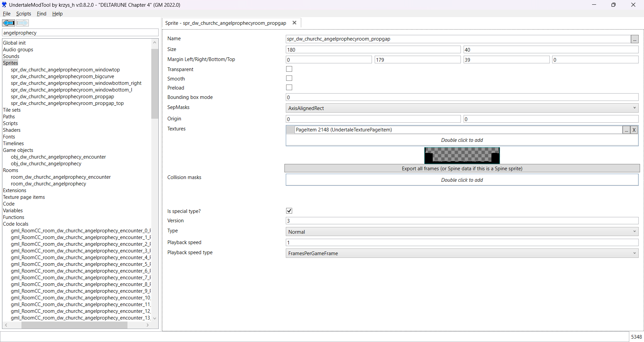The height and width of the screenshot is (342, 644).
Task: Click the tree vertical scrollbar thumb
Action: [x=155, y=84]
